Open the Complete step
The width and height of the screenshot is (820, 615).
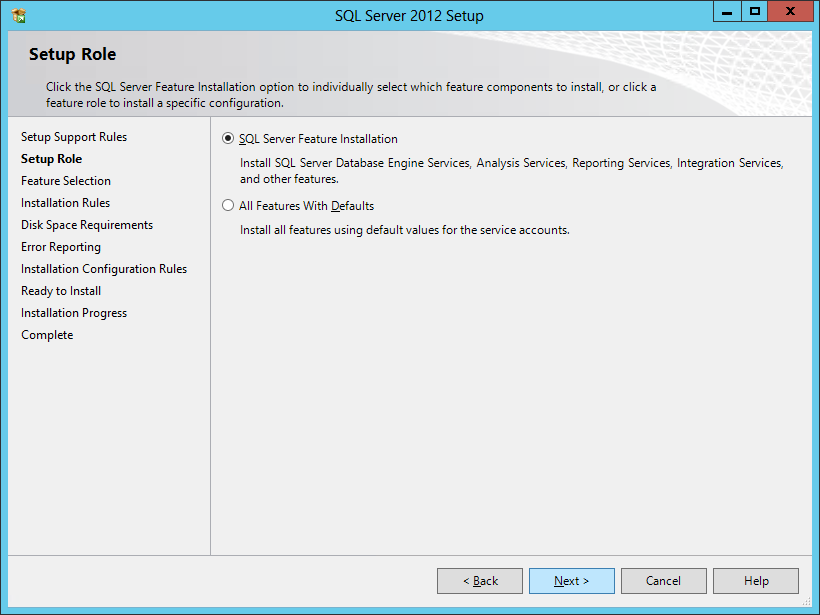46,334
